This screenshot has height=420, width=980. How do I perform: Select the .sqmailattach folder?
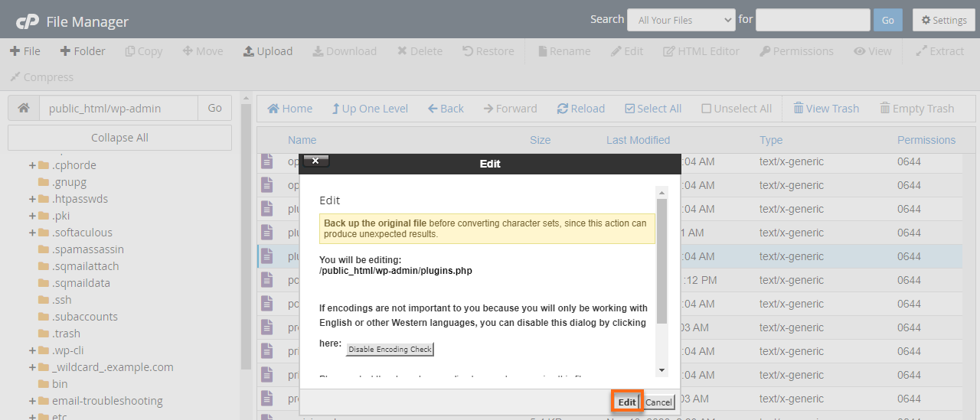[x=85, y=266]
